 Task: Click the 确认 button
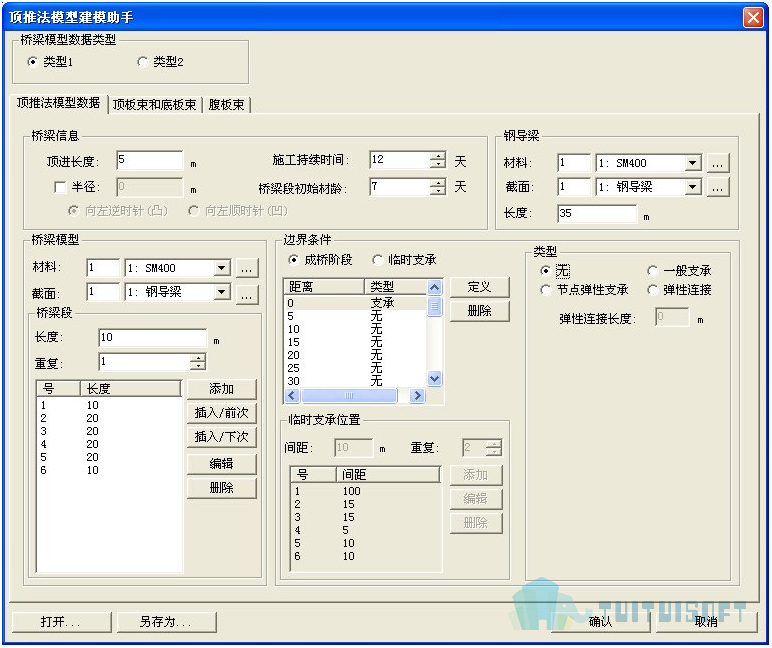point(601,622)
